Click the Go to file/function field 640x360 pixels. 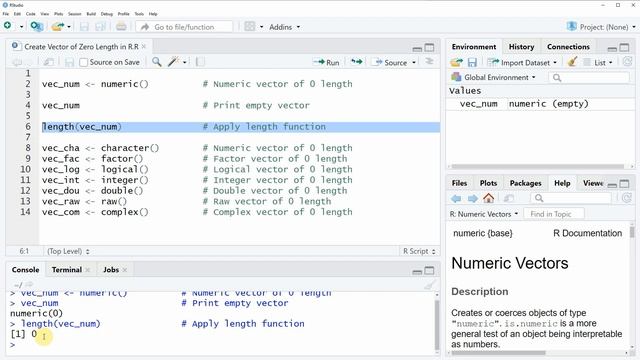(184, 27)
